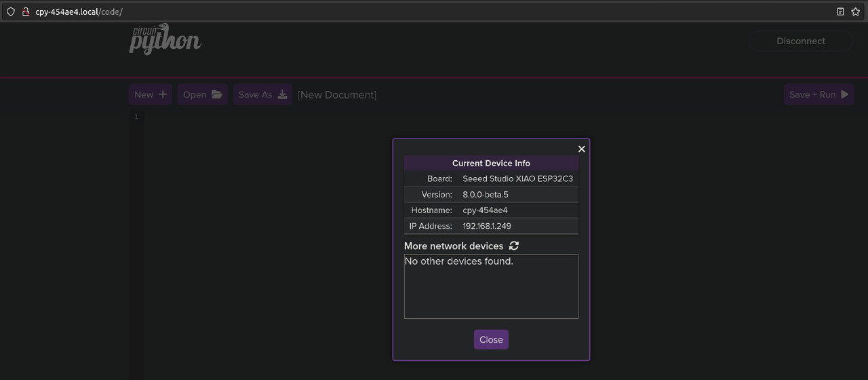Click the Save As button
Screen dimensions: 868x380
pyautogui.click(x=262, y=94)
